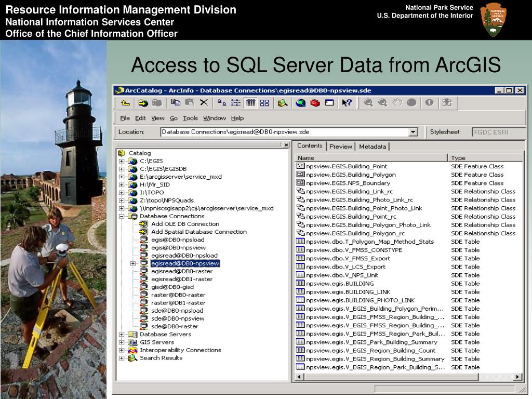The height and width of the screenshot is (399, 532).
Task: Open the Window menu
Action: (215, 118)
